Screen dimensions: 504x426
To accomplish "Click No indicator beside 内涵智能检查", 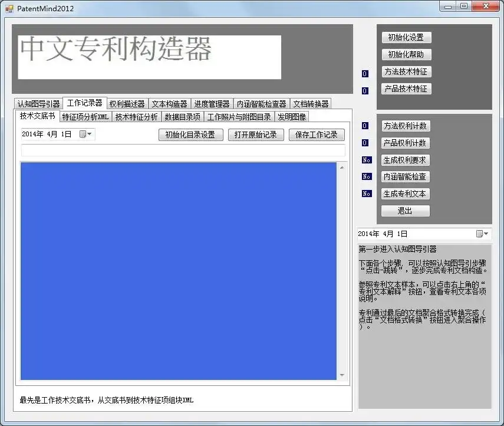I will click(367, 176).
